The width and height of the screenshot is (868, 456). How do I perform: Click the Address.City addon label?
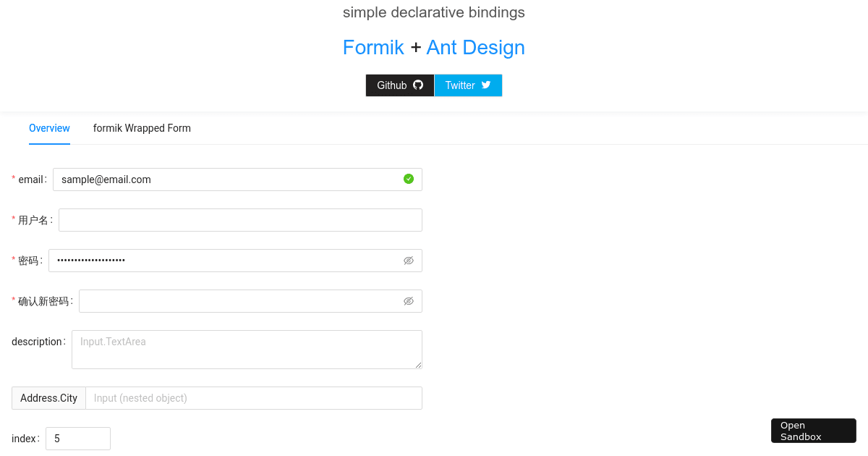(48, 397)
